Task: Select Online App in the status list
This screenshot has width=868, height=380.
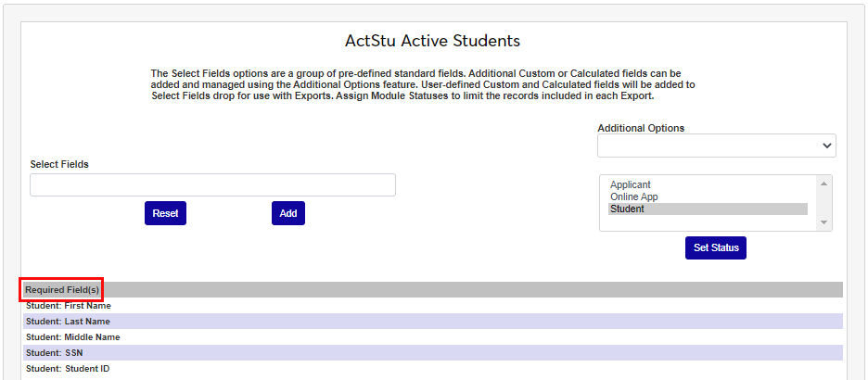Action: pyautogui.click(x=635, y=196)
